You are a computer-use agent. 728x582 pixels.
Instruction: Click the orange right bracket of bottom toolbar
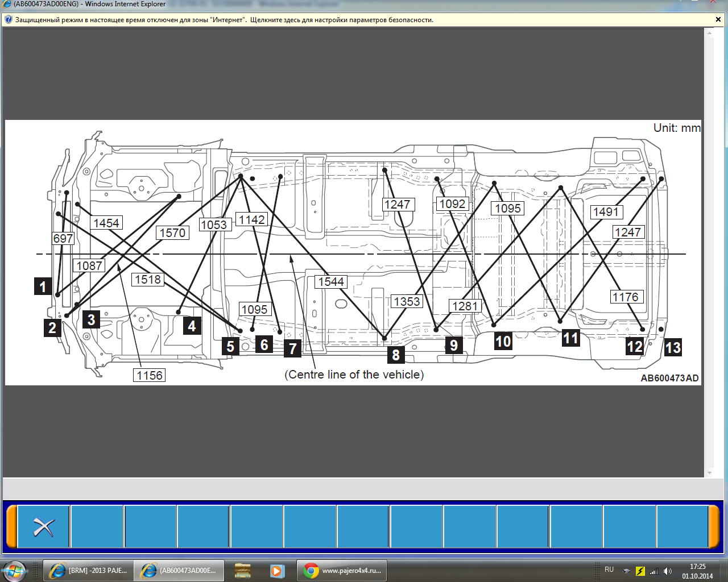[714, 527]
